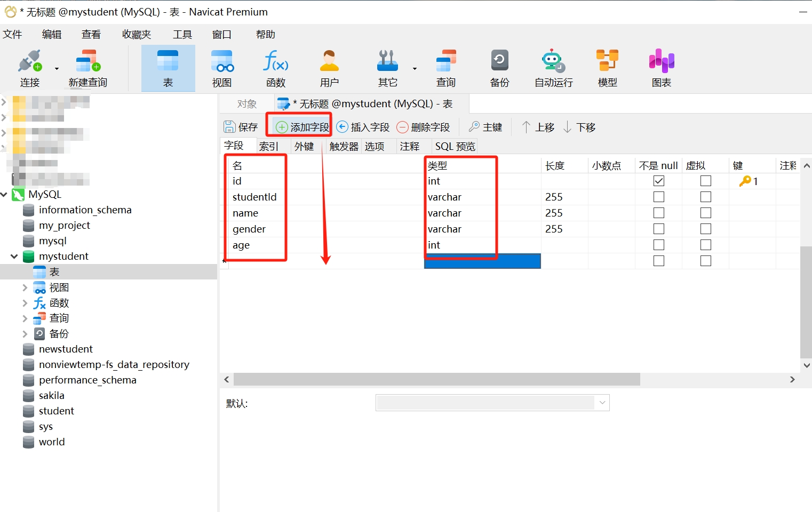
Task: Expand the 视图 node under mystudent
Action: click(x=25, y=288)
